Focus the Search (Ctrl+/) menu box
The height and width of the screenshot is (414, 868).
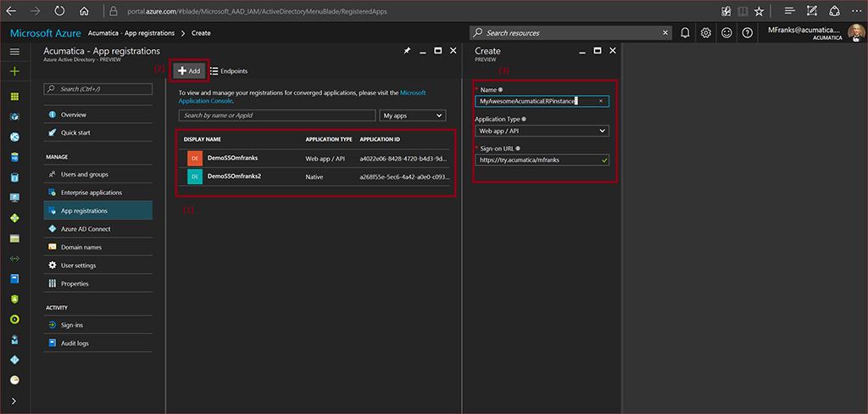pyautogui.click(x=98, y=89)
